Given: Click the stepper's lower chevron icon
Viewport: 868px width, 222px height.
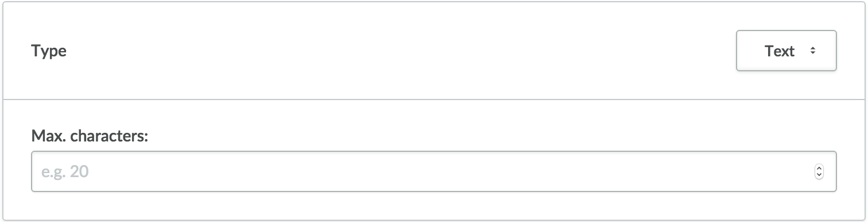Looking at the screenshot, I should coord(819,175).
